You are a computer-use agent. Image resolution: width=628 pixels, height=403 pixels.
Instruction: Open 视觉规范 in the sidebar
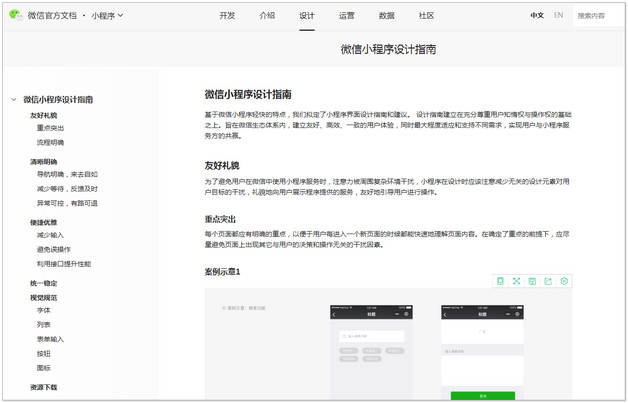[x=44, y=298]
